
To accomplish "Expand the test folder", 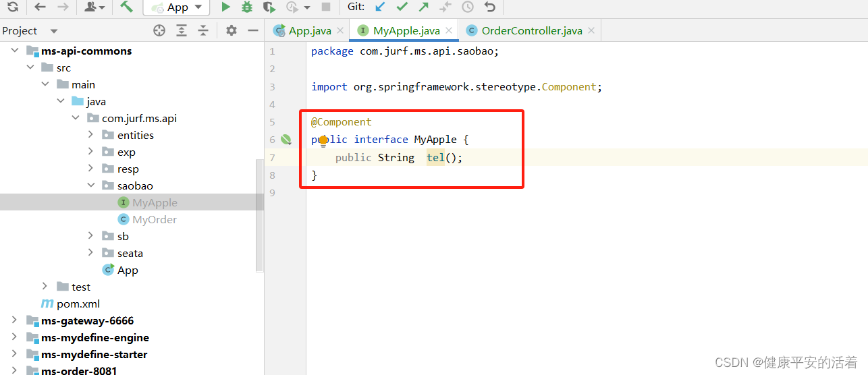I will 45,287.
